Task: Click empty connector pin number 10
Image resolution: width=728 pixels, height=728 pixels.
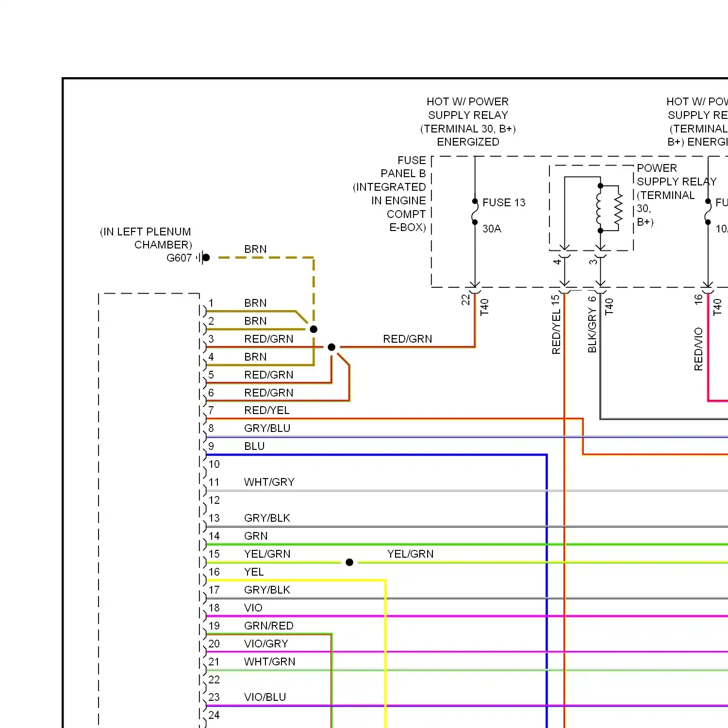Action: 214,464
